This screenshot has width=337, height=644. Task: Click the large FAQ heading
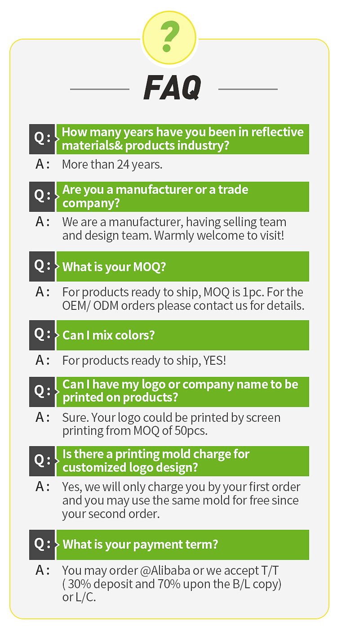[172, 88]
